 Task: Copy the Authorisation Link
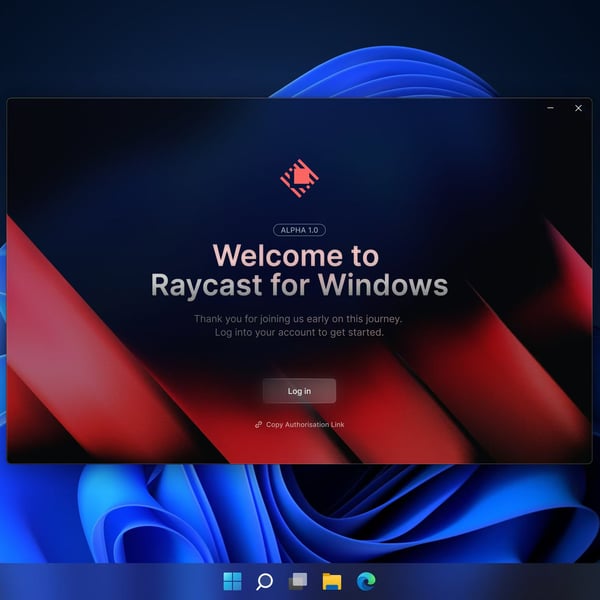click(300, 424)
